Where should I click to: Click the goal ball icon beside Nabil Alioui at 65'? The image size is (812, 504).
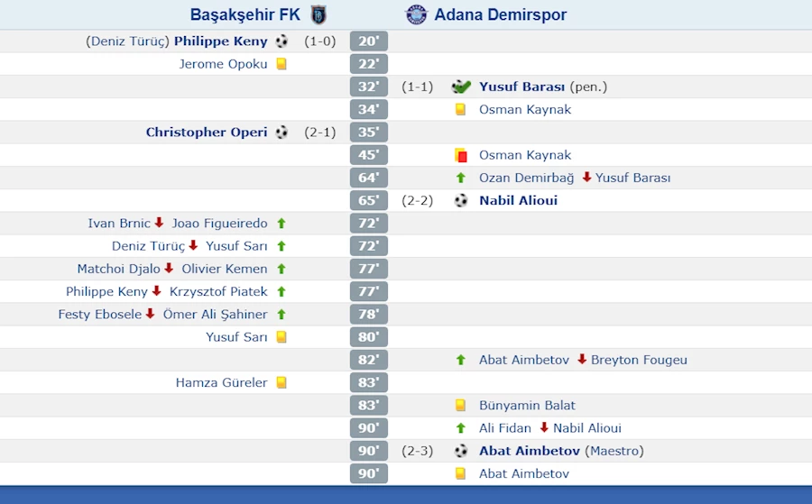[461, 200]
